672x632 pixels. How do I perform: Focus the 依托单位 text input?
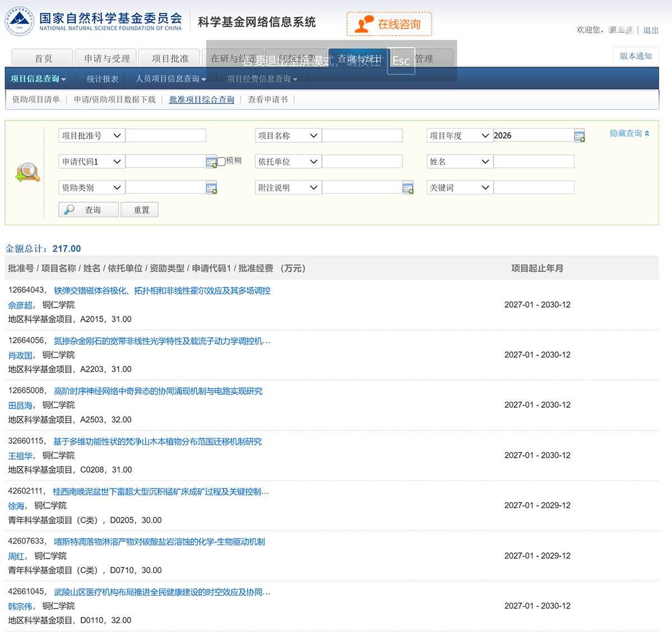click(362, 161)
